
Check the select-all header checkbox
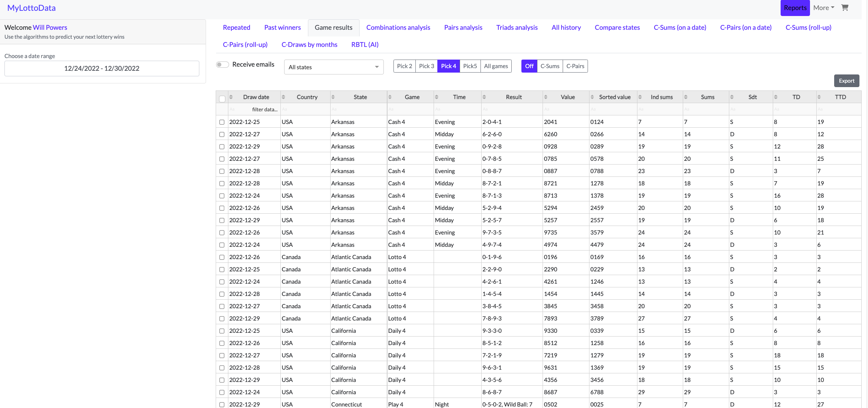[x=222, y=99]
